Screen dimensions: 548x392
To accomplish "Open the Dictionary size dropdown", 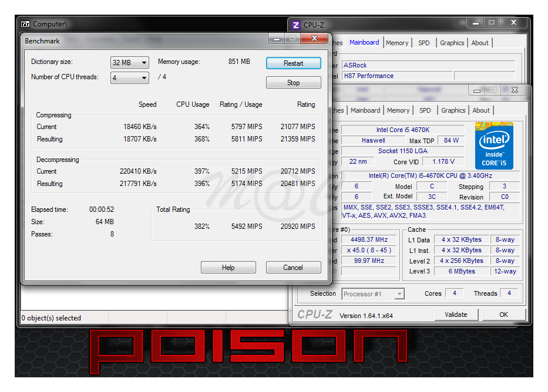I will pyautogui.click(x=129, y=63).
